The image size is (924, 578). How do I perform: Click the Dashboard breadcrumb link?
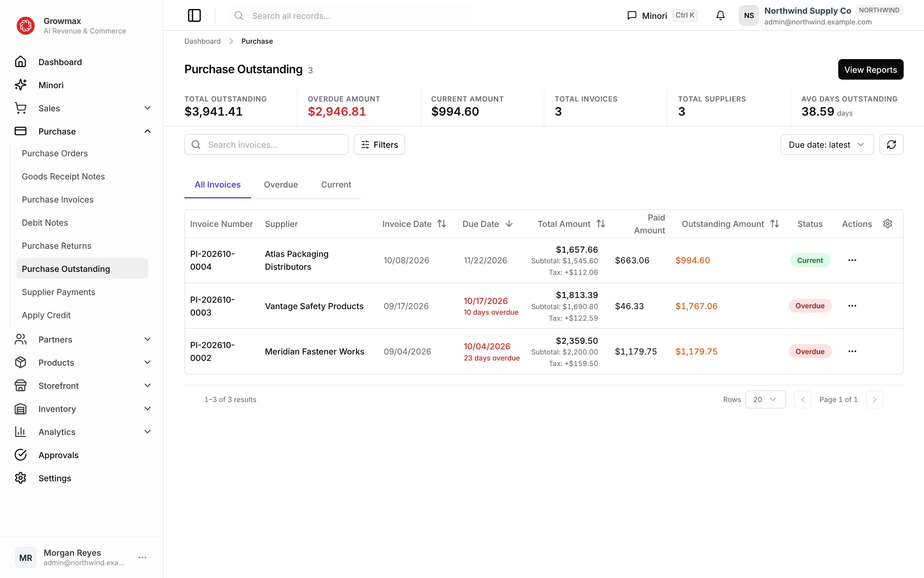pos(202,41)
